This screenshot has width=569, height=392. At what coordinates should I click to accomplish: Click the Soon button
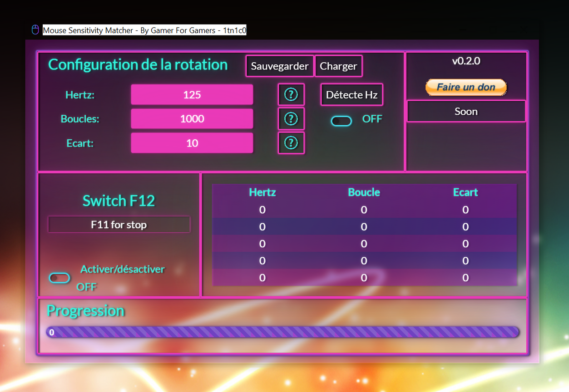[466, 112]
